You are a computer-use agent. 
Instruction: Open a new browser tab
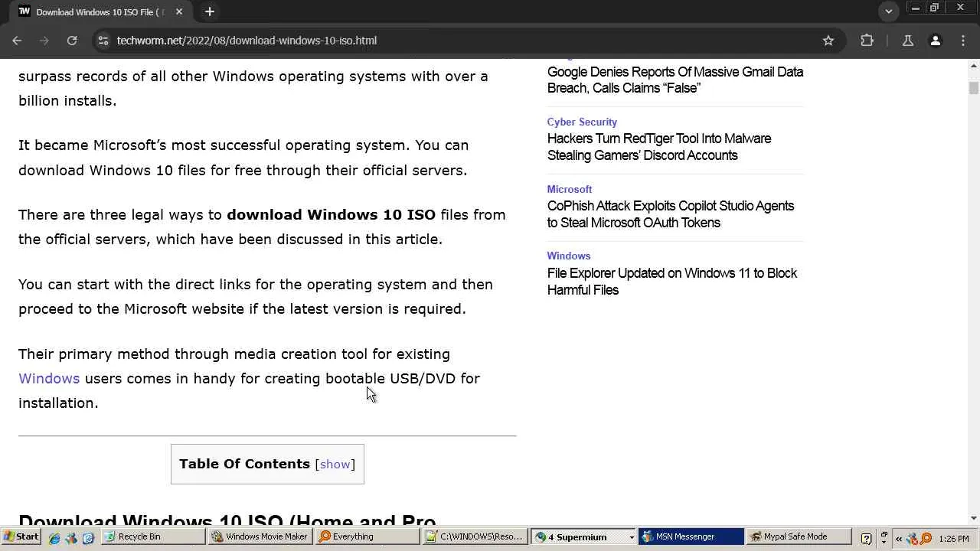click(x=209, y=11)
